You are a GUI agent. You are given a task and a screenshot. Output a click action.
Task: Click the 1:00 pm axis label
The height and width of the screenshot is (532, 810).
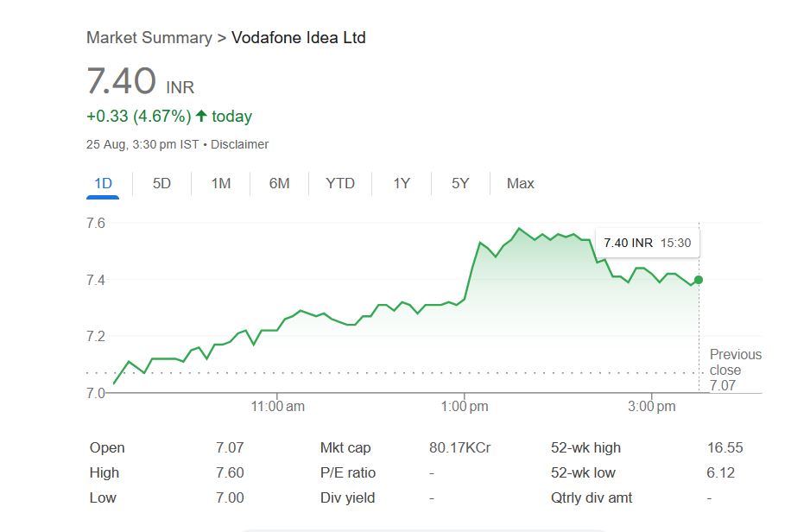click(465, 406)
